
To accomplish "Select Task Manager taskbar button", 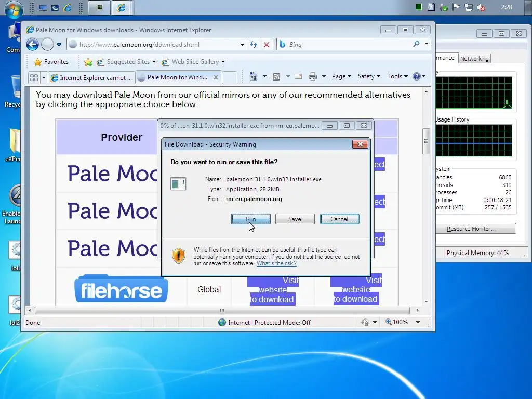I will click(99, 7).
